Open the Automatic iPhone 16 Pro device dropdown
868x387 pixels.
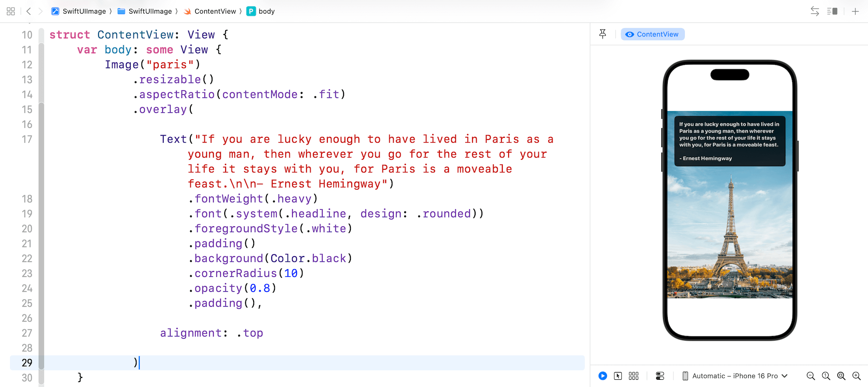pyautogui.click(x=735, y=376)
